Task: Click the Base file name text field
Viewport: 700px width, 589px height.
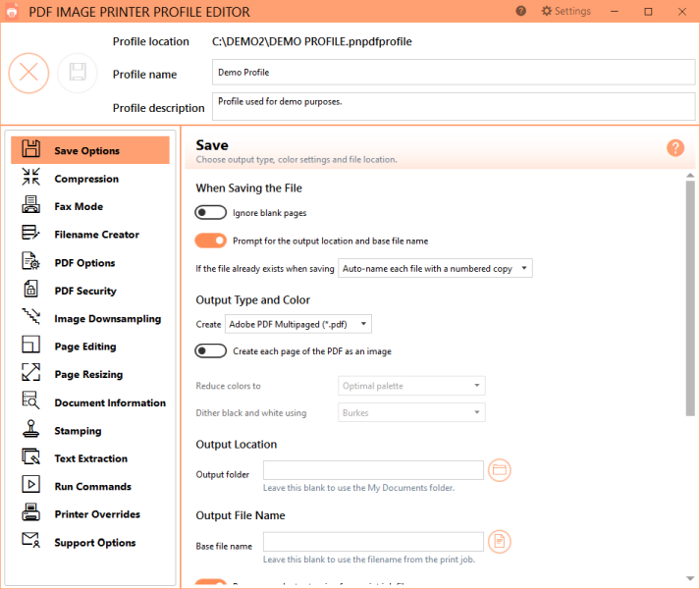Action: [x=373, y=542]
